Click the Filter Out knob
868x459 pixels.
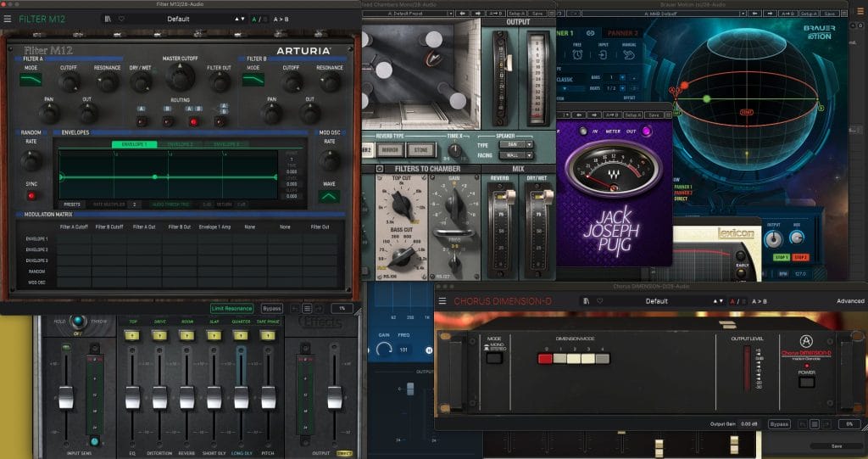pos(220,82)
